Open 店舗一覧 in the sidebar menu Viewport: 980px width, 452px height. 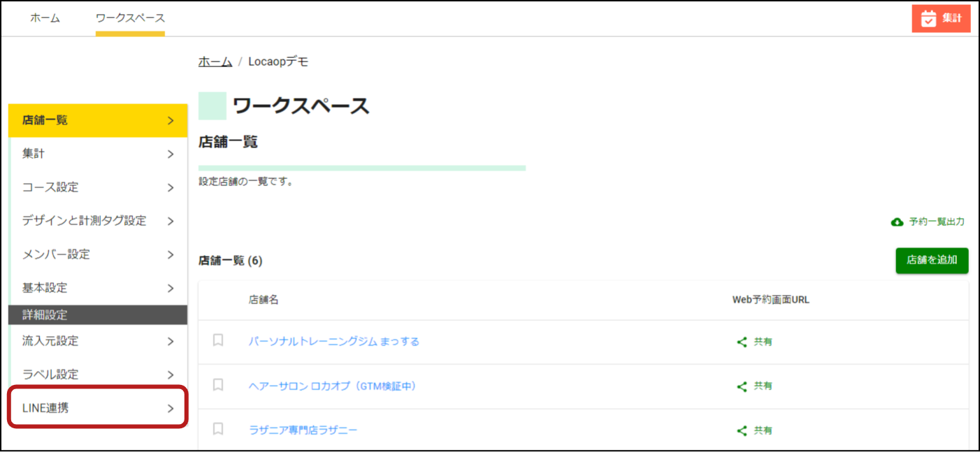(x=98, y=120)
